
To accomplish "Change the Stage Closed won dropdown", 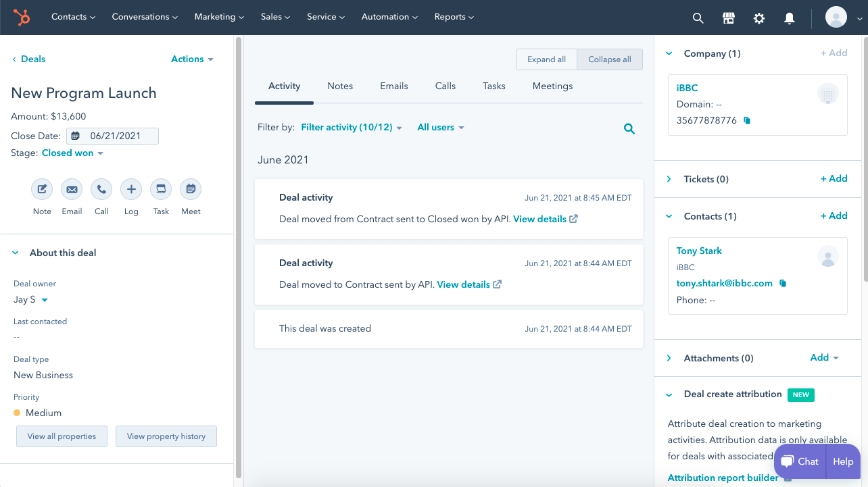I will point(72,153).
